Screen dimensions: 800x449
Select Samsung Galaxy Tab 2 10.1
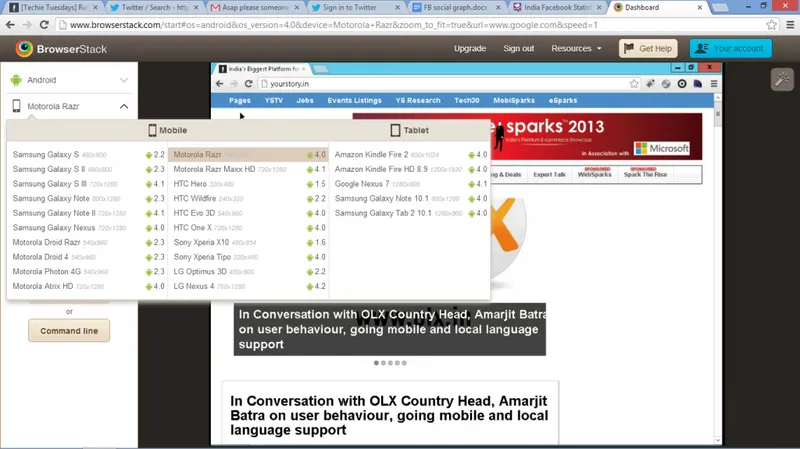point(410,213)
